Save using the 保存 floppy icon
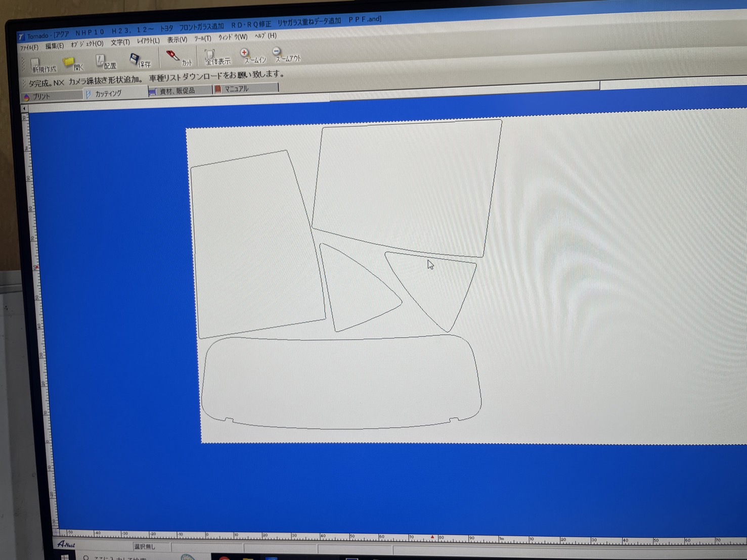Viewport: 747px width, 560px height. tap(140, 61)
